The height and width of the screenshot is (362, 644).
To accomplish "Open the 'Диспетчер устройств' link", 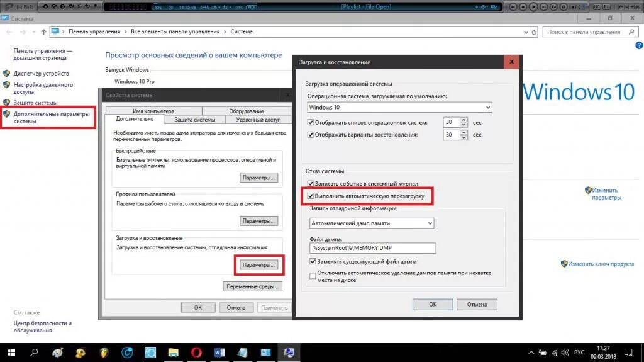I will (x=41, y=74).
